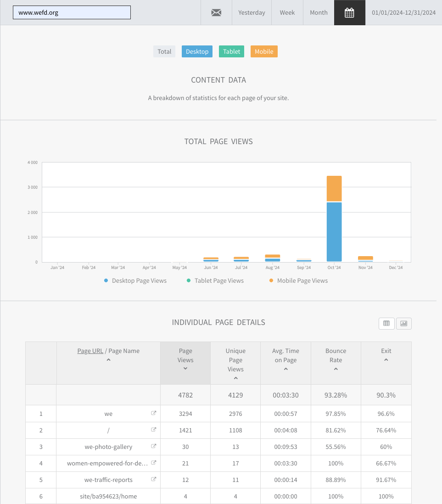The height and width of the screenshot is (504, 442).
Task: Toggle Mobile Page Views legend swatch
Action: (271, 280)
